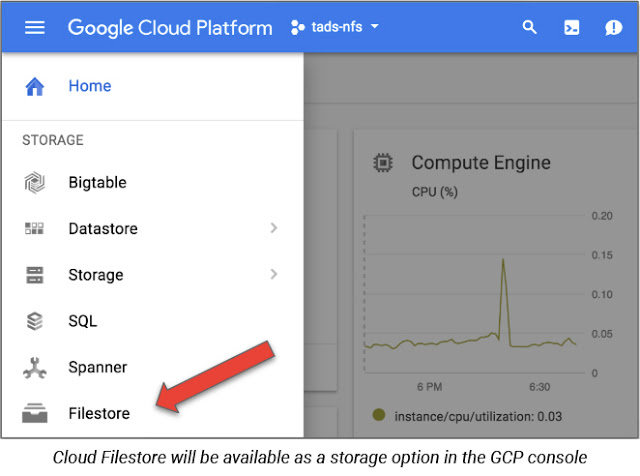640x476 pixels.
Task: Open Filestore from the storage menu
Action: pyautogui.click(x=99, y=414)
